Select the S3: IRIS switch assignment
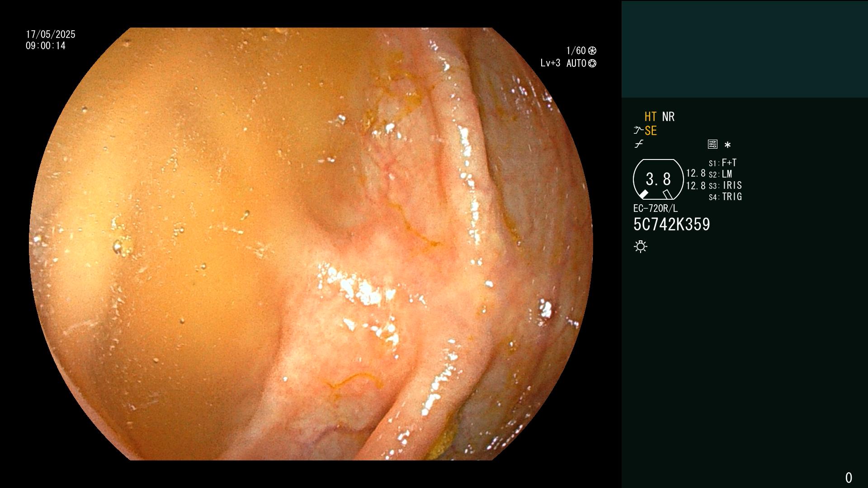Viewport: 868px width, 488px height. (725, 185)
